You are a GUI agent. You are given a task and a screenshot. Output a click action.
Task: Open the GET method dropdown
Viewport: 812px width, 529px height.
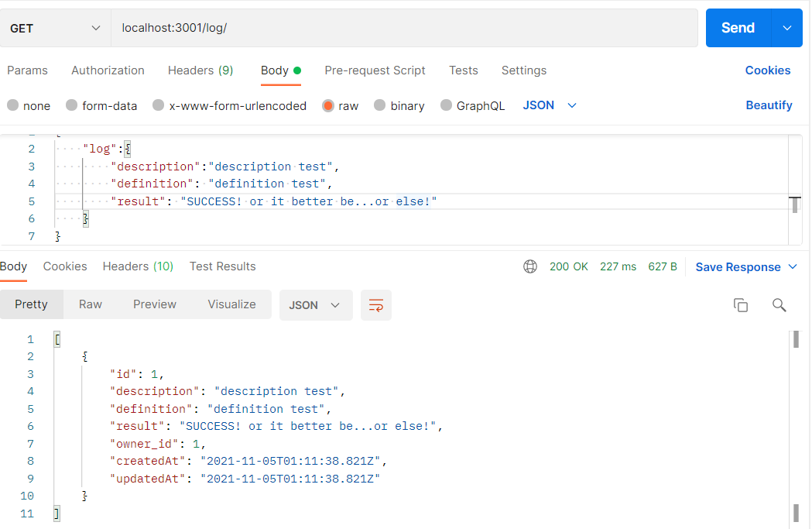54,27
